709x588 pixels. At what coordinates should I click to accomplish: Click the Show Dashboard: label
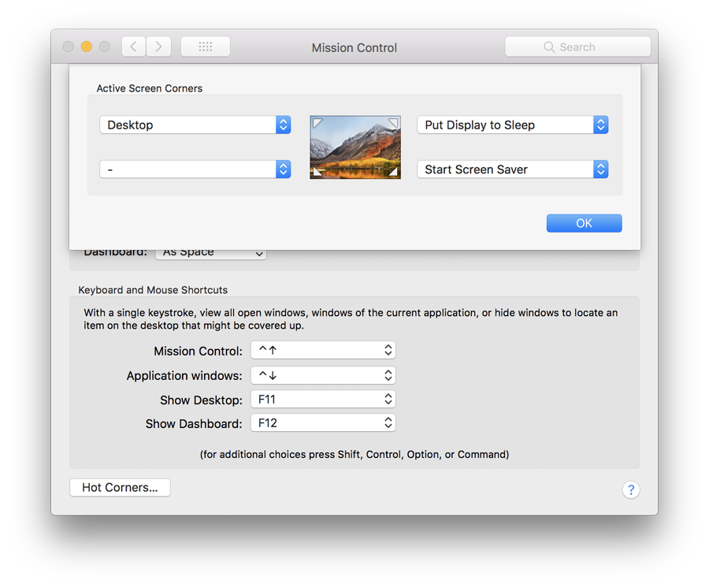[194, 424]
